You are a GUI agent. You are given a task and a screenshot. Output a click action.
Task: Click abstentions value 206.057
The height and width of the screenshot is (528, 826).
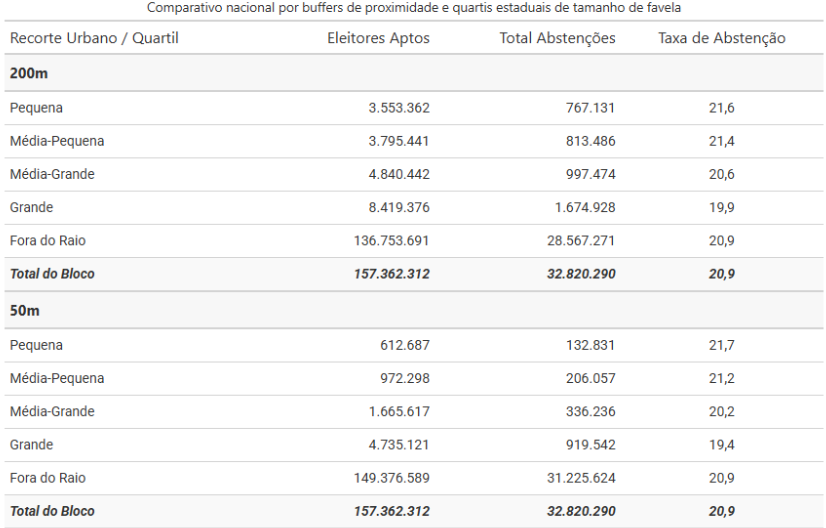(591, 378)
